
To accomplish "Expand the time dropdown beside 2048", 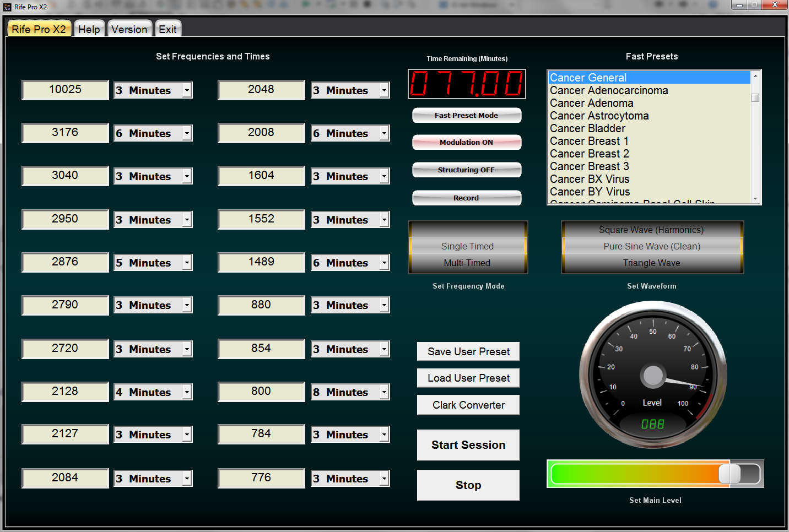I will [x=385, y=90].
